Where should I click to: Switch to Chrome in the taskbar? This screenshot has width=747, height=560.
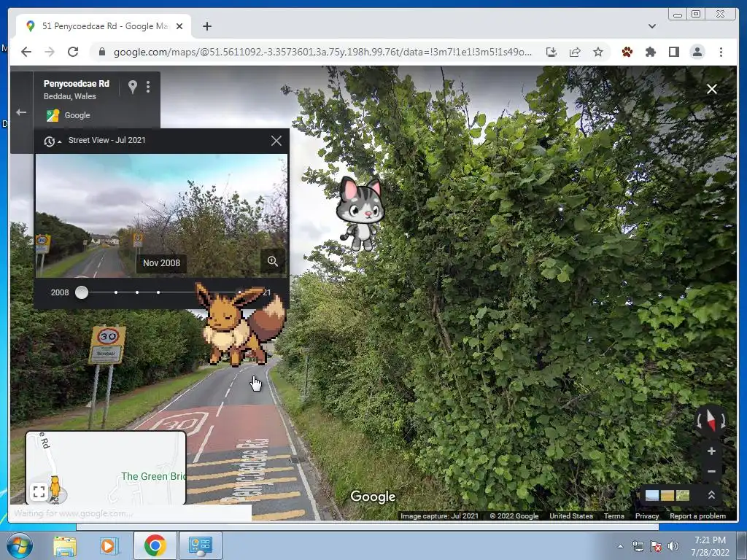[x=155, y=545]
